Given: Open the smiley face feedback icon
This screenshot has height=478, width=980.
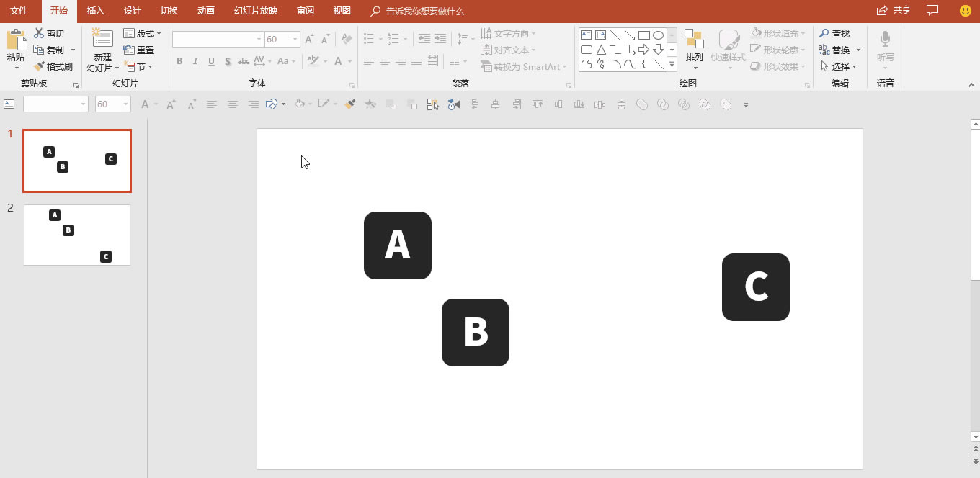Looking at the screenshot, I should tap(966, 11).
